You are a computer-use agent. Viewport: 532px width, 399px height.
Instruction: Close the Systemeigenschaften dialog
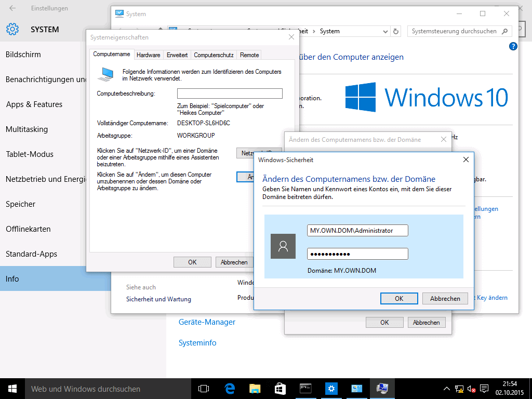pyautogui.click(x=291, y=37)
